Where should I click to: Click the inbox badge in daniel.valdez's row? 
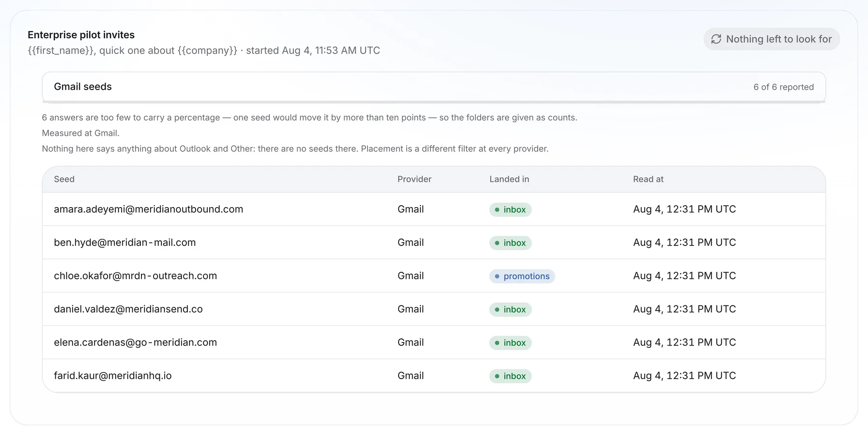coord(510,310)
